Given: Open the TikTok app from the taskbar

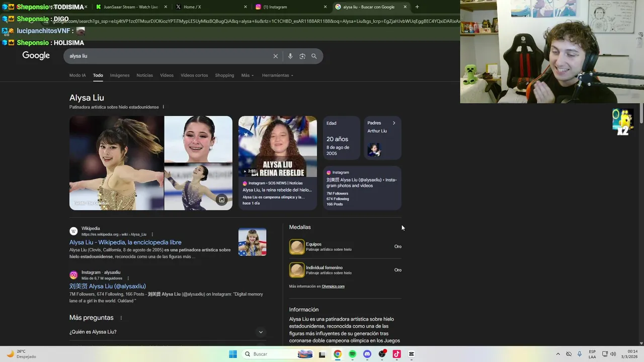Looking at the screenshot, I should point(396,354).
